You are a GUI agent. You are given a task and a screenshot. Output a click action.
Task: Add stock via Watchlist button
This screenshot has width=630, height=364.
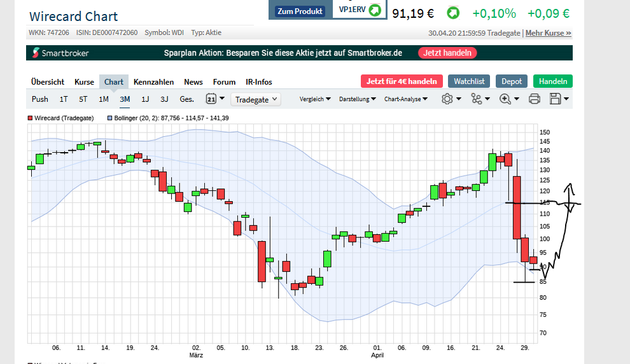[470, 81]
